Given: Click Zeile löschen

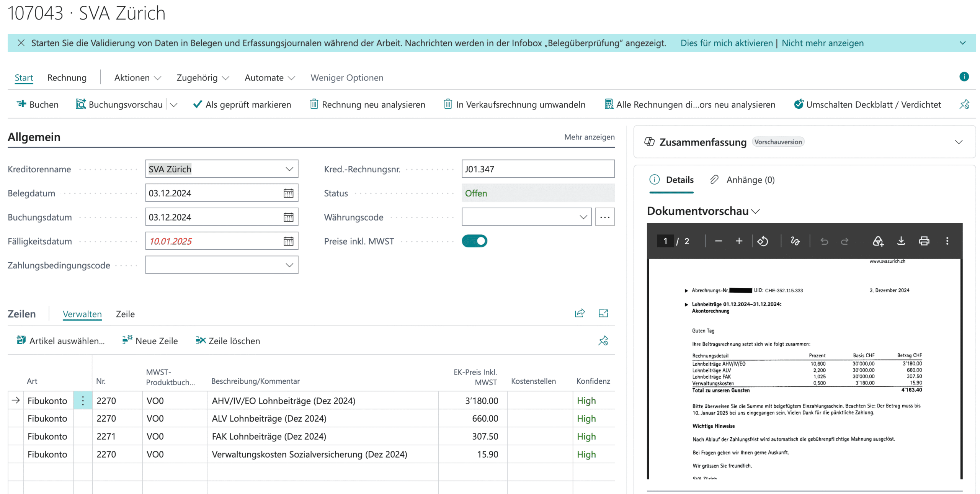Looking at the screenshot, I should (227, 341).
